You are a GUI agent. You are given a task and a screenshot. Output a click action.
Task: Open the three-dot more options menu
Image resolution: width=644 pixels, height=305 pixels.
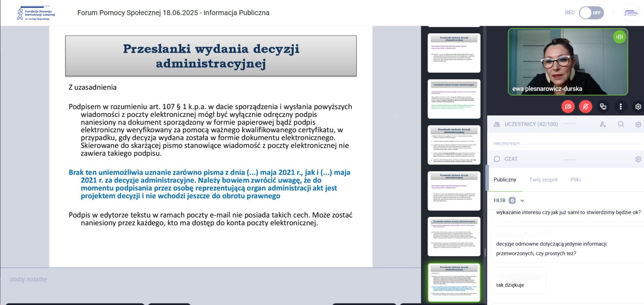click(x=621, y=106)
